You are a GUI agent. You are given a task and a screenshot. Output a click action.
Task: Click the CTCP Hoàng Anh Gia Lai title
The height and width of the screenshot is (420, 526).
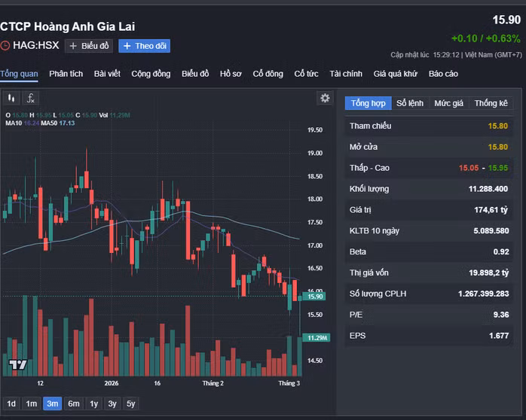[x=67, y=26]
